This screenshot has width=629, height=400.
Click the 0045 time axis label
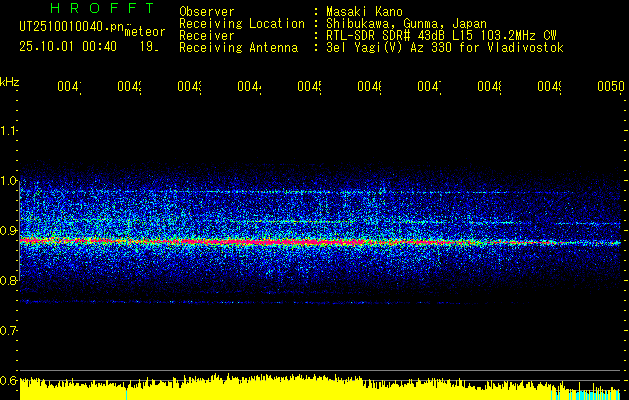click(309, 86)
